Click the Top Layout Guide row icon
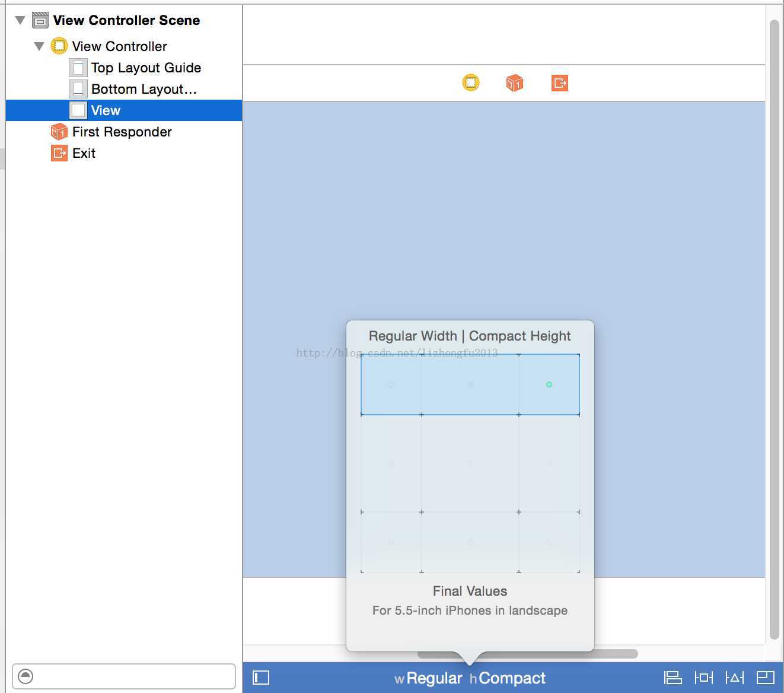This screenshot has height=693, width=784. (x=78, y=68)
